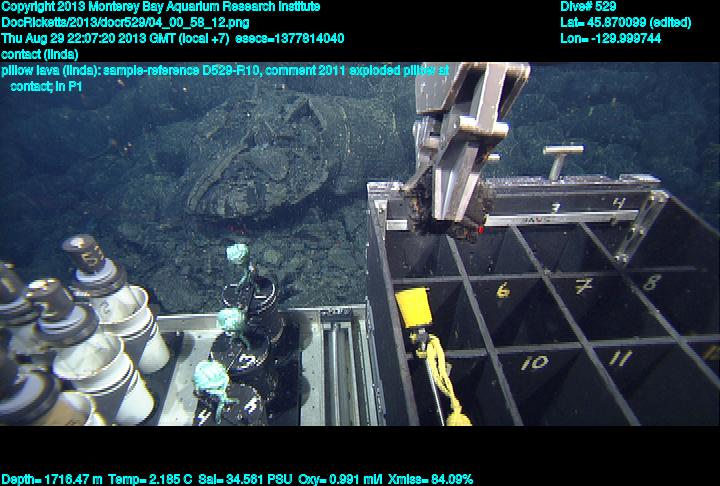The width and height of the screenshot is (720, 486).
Task: Click the Depth= 1716.47 m reading
Action: click(48, 479)
